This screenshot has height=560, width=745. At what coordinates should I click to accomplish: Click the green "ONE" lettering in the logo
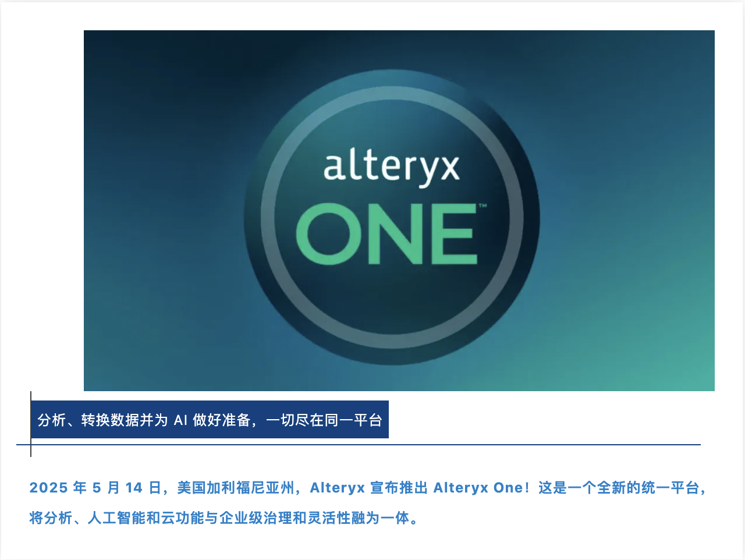coord(386,234)
